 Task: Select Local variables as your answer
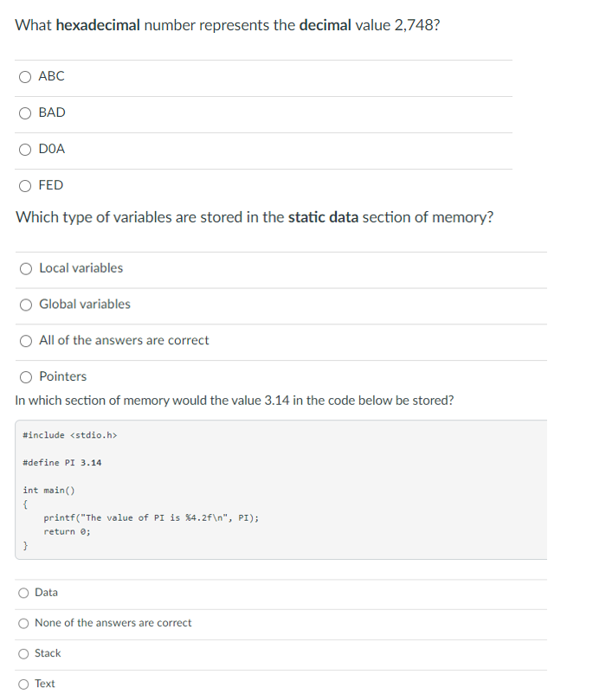click(x=25, y=268)
